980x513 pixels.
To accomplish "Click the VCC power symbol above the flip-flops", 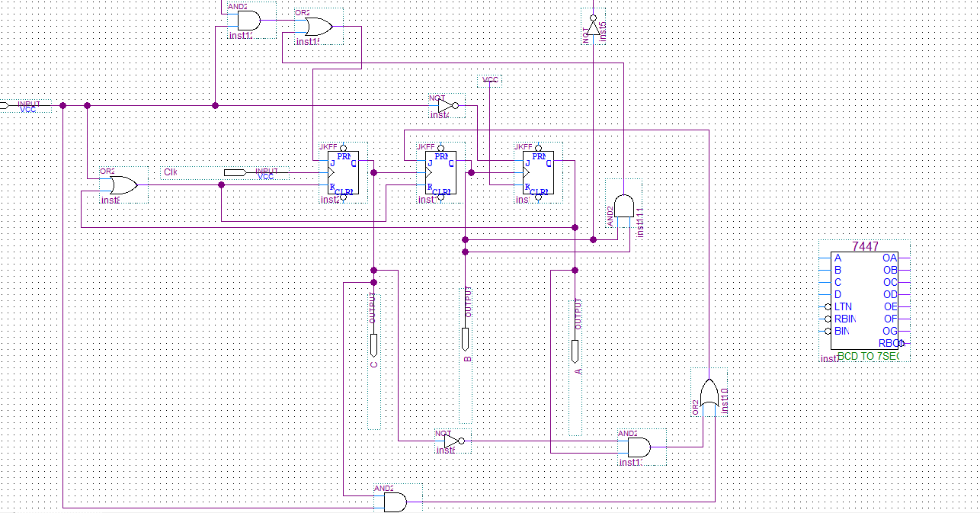I will coord(491,80).
